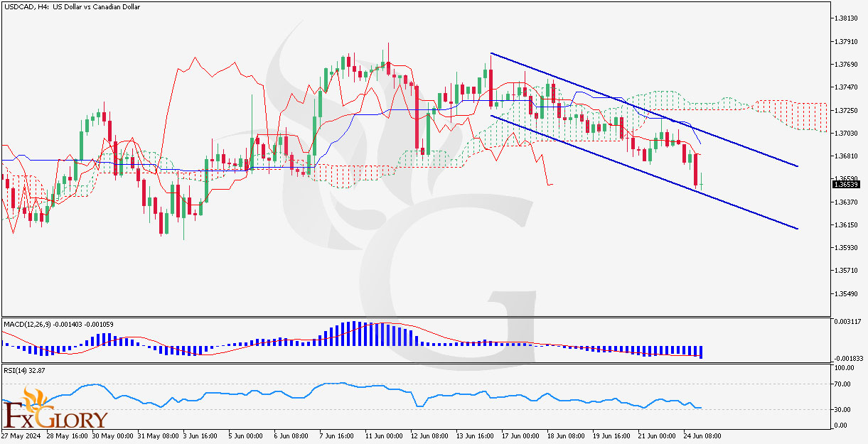
Task: Click the 18 Jun 08:00 time label
Action: (x=567, y=435)
